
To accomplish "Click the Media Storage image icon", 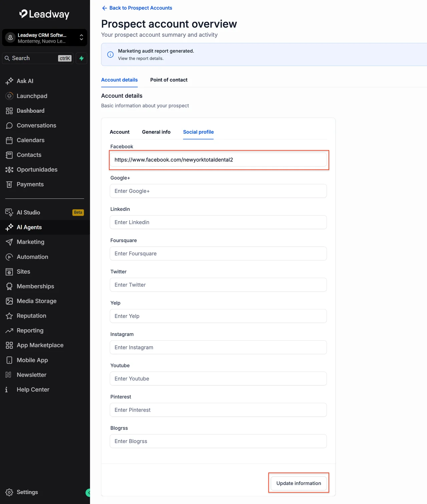I will pyautogui.click(x=9, y=301).
